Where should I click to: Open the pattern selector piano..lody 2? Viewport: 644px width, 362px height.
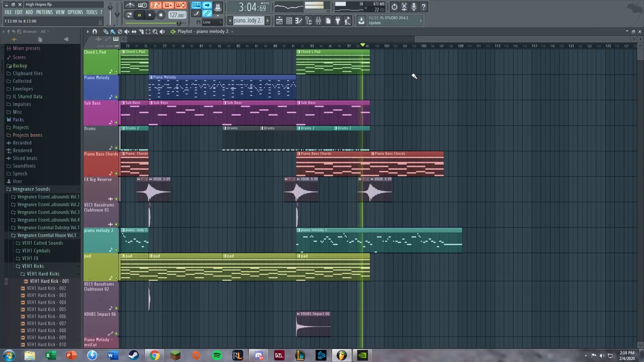coord(248,21)
